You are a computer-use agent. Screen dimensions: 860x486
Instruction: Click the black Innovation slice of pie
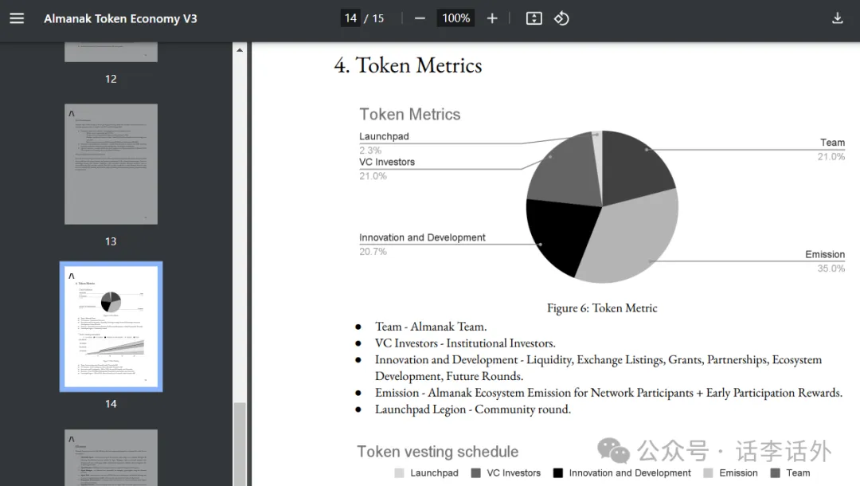click(562, 233)
